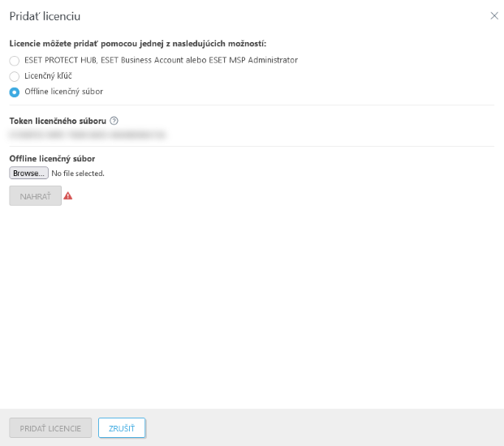Click the NAHRAŤ upload button
The height and width of the screenshot is (446, 504).
click(x=36, y=196)
